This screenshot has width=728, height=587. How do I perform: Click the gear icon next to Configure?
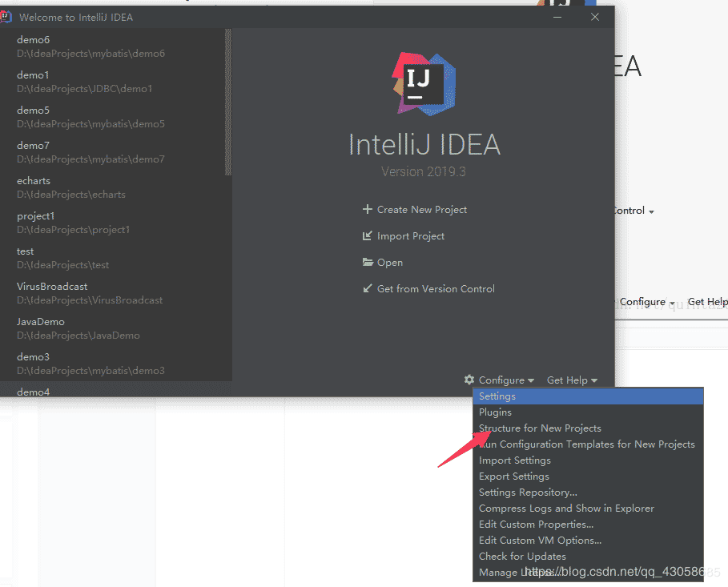(x=470, y=380)
